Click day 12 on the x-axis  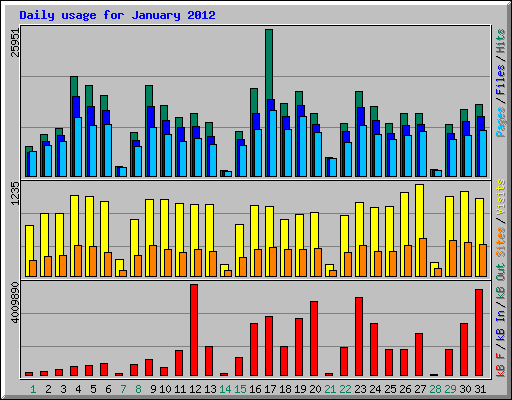tap(195, 389)
